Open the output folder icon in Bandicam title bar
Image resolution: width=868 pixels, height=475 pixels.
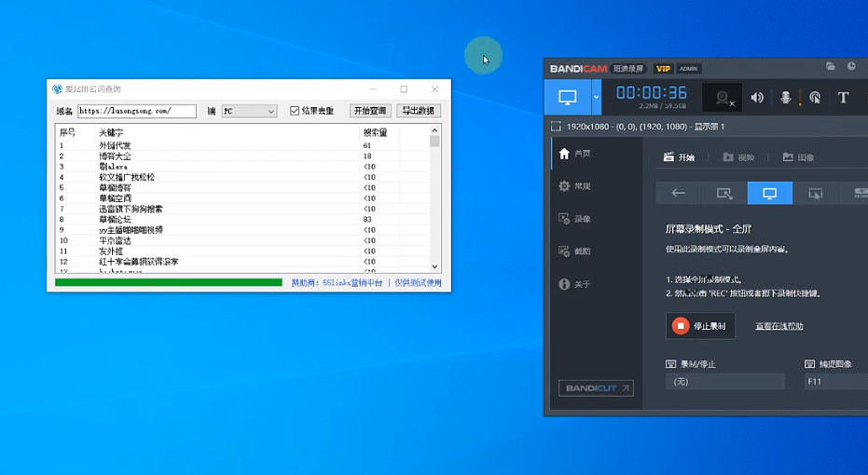pos(831,66)
